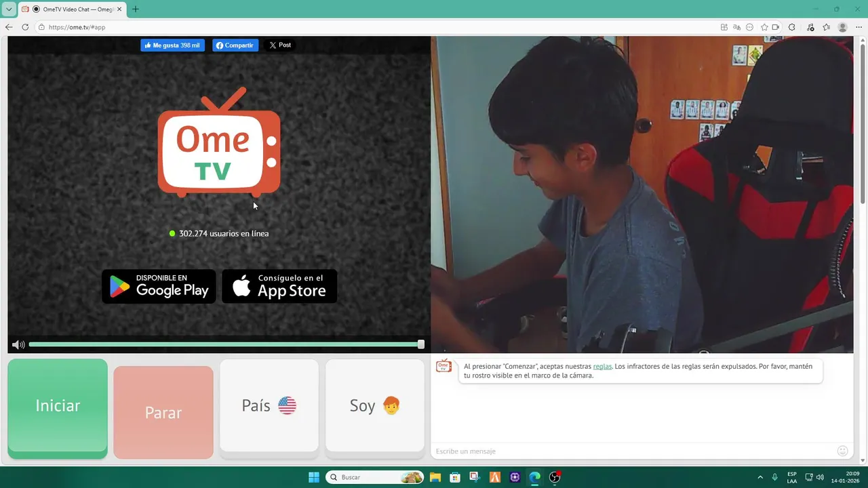Open the circled ellipsis address bar icon

(749, 27)
